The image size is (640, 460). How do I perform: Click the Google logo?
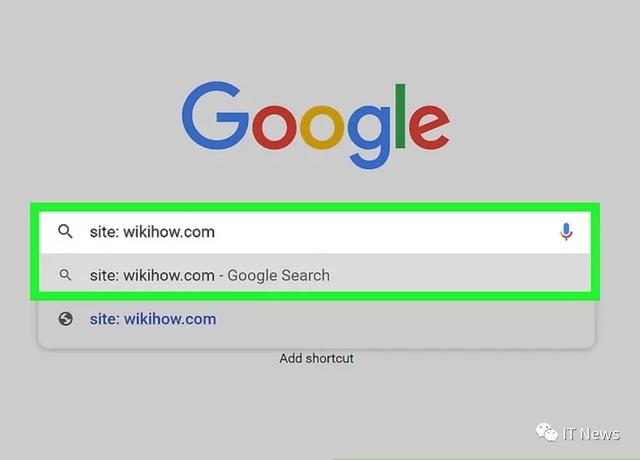pyautogui.click(x=316, y=124)
